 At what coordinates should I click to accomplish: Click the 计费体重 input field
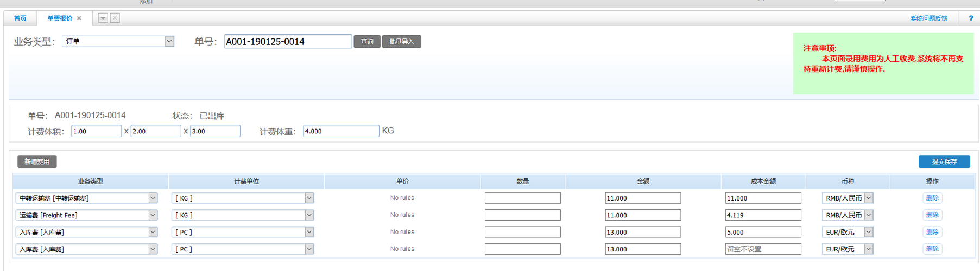(340, 131)
